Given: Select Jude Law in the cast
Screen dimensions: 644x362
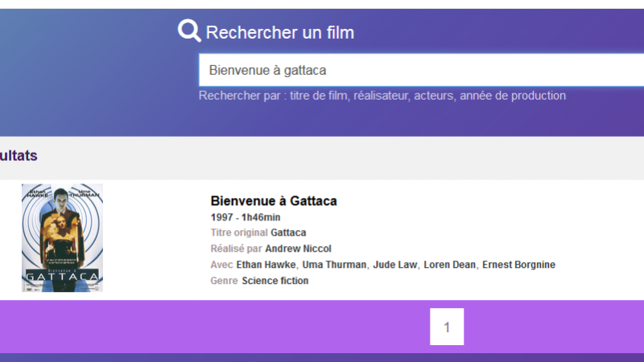Looking at the screenshot, I should coord(394,265).
